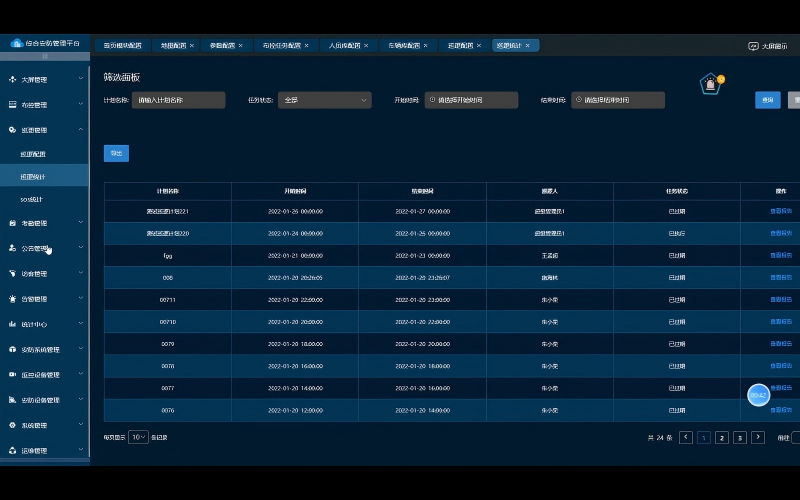
Task: Close the 布控任务配置 tab
Action: 307,45
